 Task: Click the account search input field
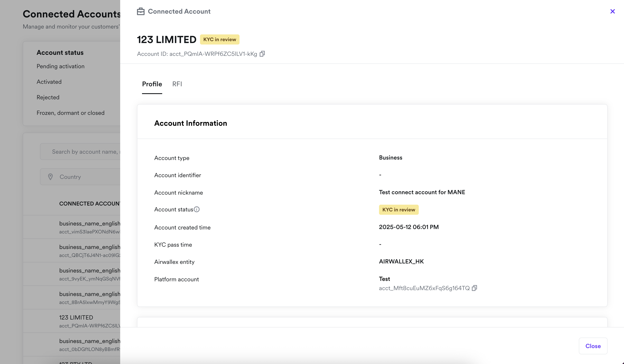[84, 152]
